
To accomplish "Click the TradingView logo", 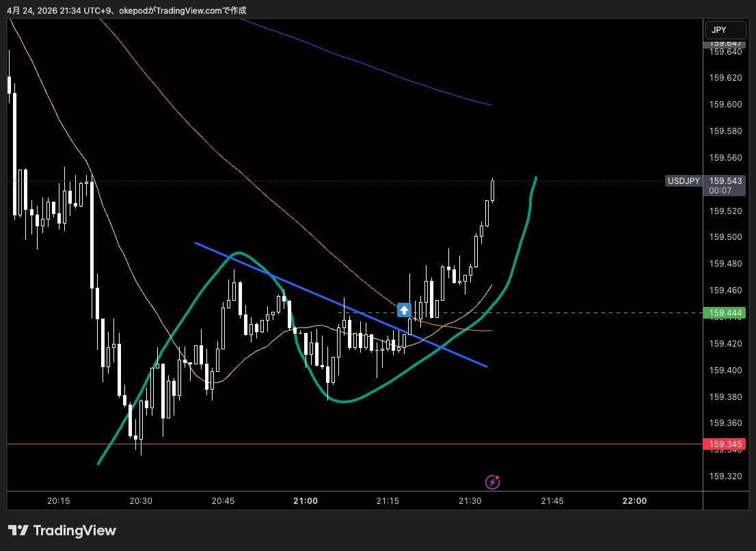I will click(62, 530).
